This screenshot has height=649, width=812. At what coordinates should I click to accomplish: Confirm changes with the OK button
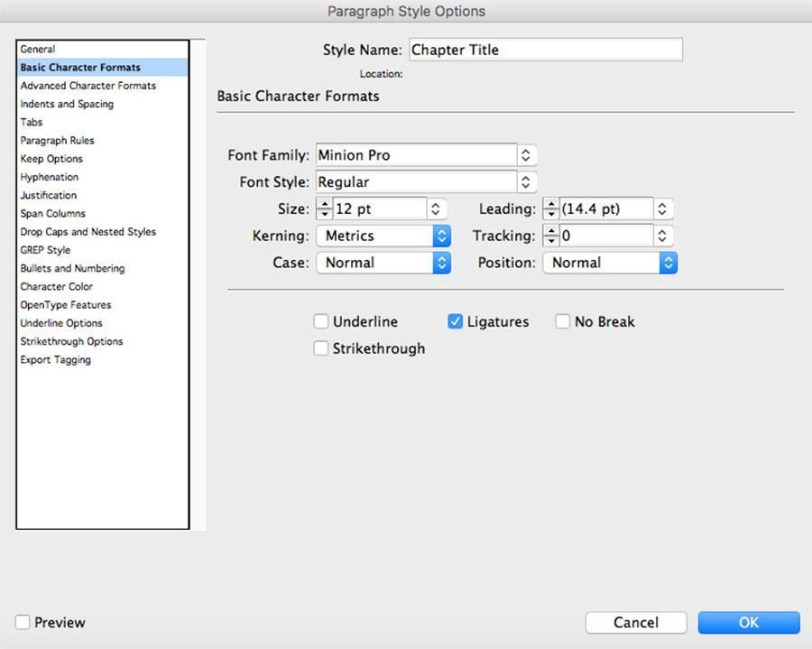[x=748, y=623]
